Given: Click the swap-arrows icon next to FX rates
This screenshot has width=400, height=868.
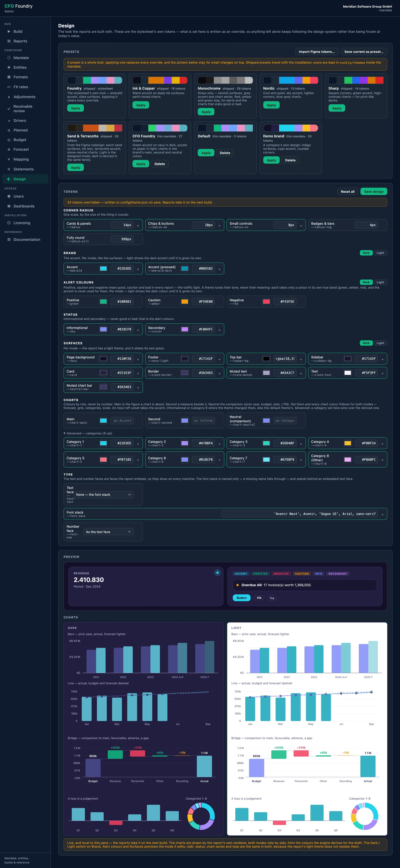Looking at the screenshot, I should 9,87.
